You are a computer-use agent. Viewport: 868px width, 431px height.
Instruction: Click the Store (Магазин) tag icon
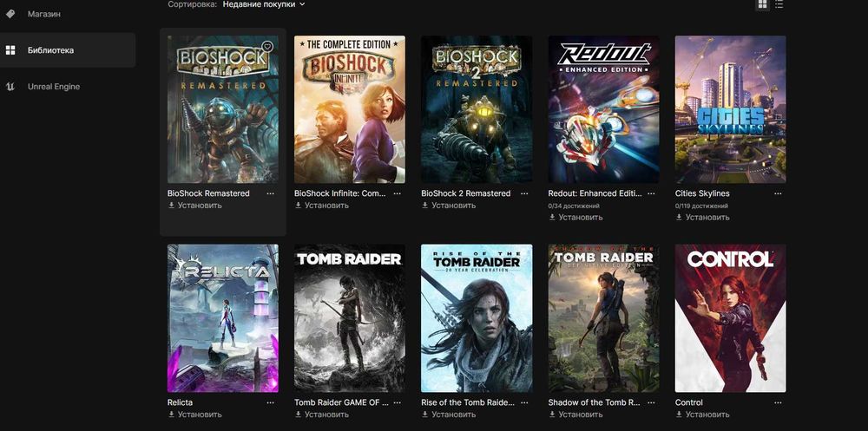tap(10, 14)
